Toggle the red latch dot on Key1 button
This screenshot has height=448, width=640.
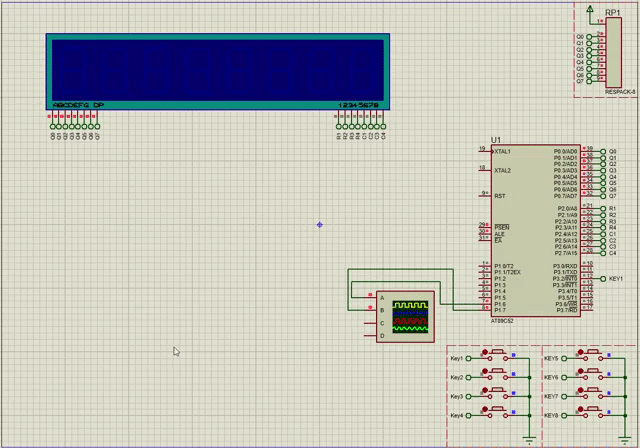point(485,352)
